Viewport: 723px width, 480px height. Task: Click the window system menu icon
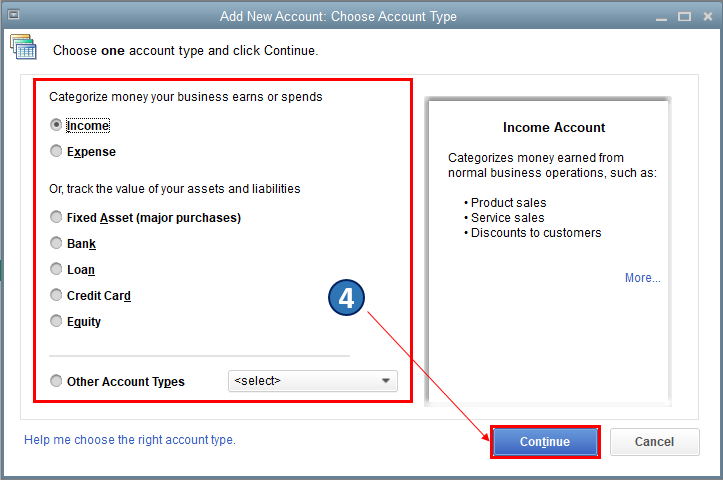pos(14,16)
